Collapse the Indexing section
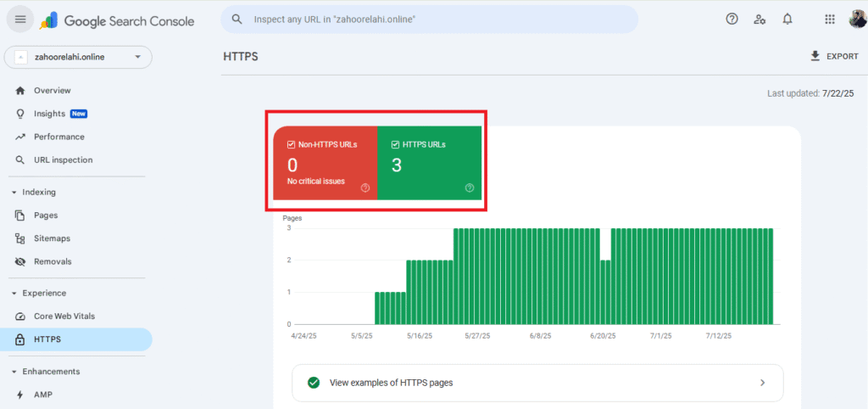 (14, 193)
